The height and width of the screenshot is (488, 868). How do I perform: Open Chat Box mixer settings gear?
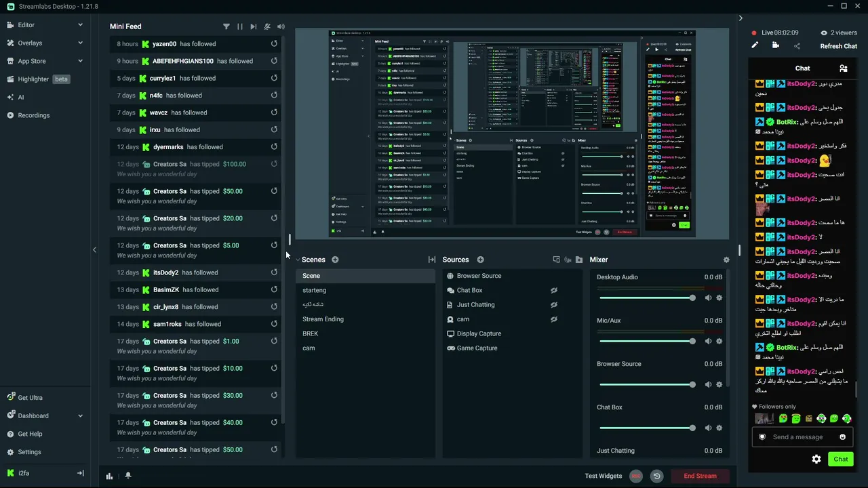719,428
